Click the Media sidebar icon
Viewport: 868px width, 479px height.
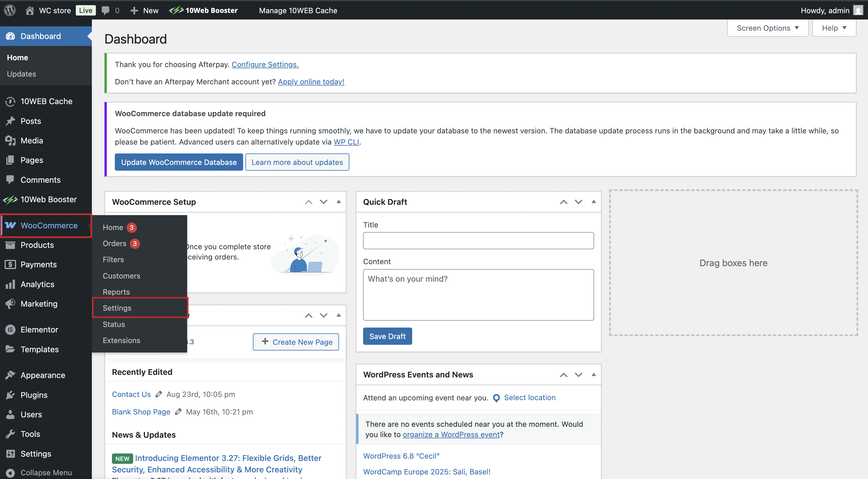coord(10,140)
